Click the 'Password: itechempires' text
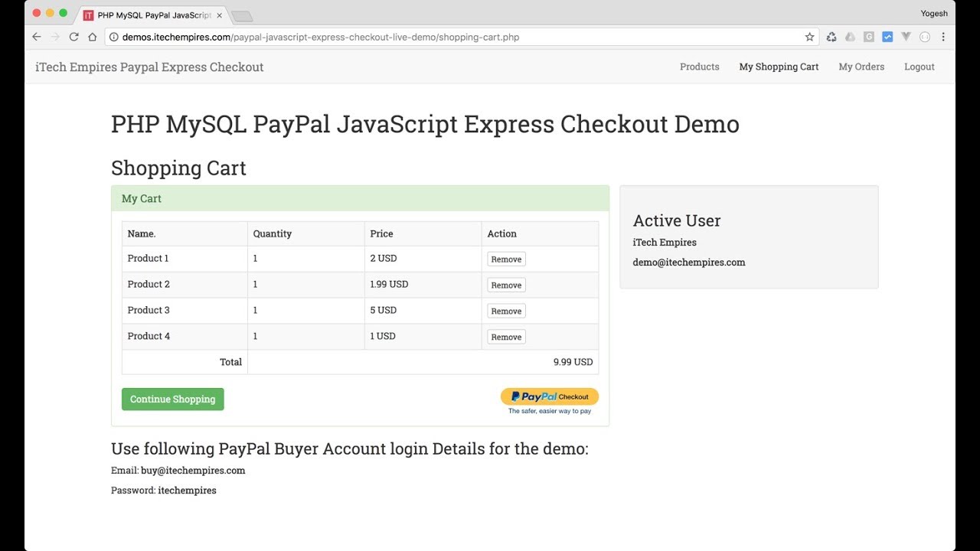Screen dimensions: 980x551 [164, 491]
